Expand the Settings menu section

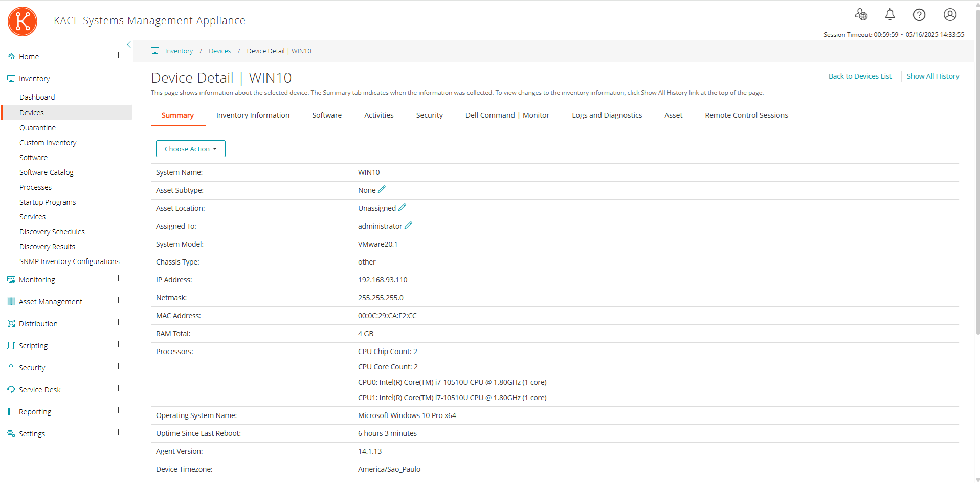click(x=118, y=432)
